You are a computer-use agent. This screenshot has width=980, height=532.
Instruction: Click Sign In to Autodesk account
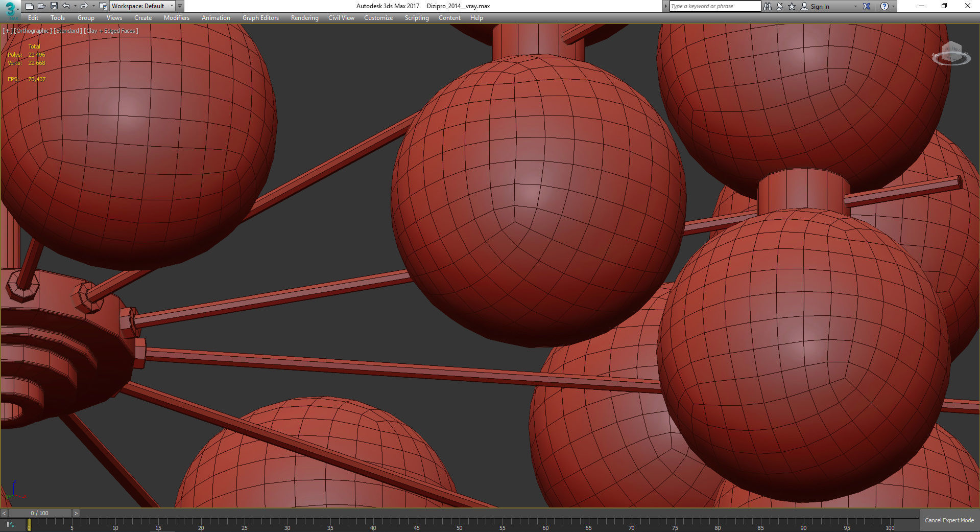click(x=815, y=6)
